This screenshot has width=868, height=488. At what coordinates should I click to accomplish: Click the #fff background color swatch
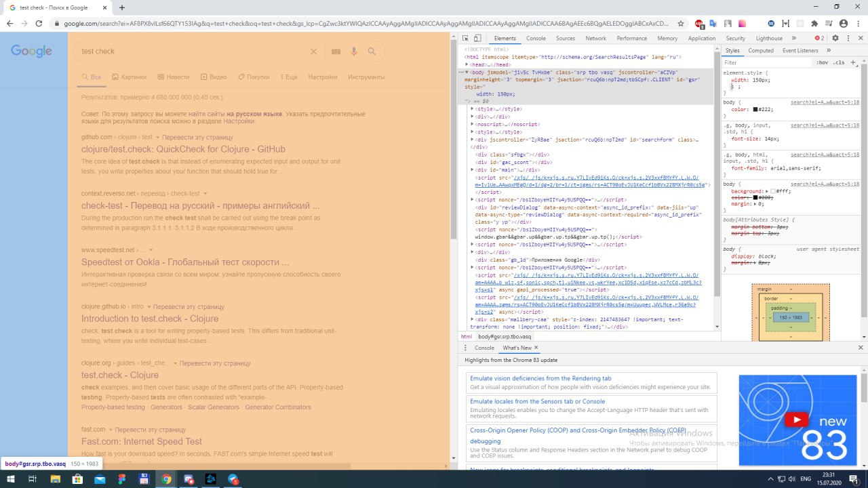(x=774, y=192)
